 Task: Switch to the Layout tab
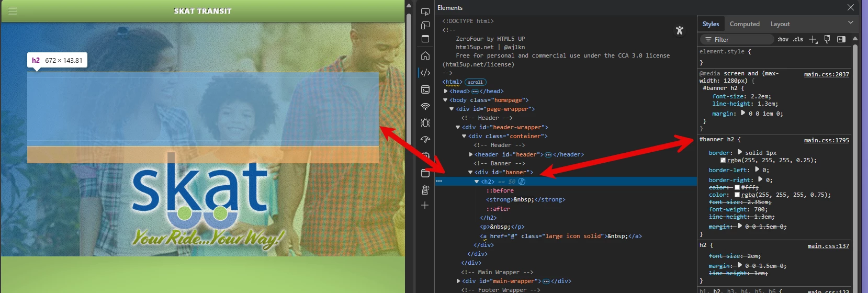(780, 24)
